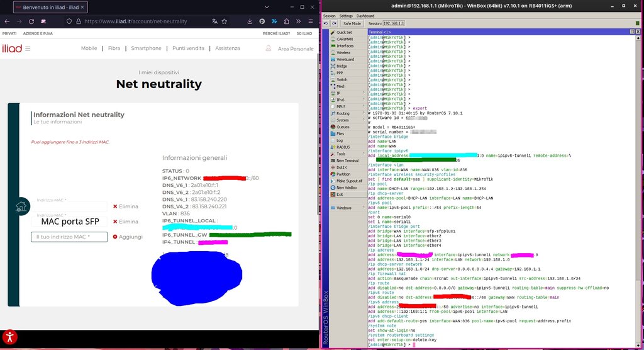Screen dimensions: 644x350
Task: Open Quick Set in WinBox sidebar
Action: (x=344, y=33)
